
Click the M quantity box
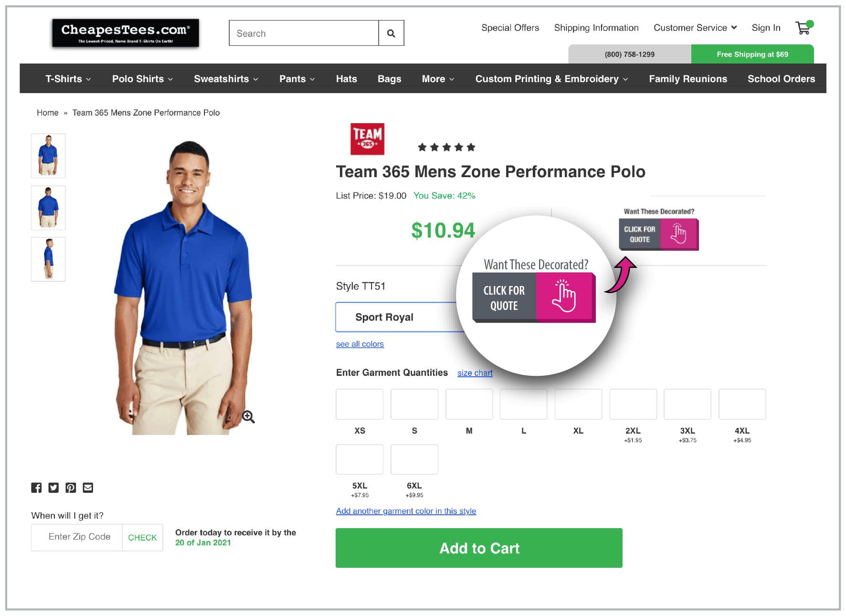coord(469,404)
